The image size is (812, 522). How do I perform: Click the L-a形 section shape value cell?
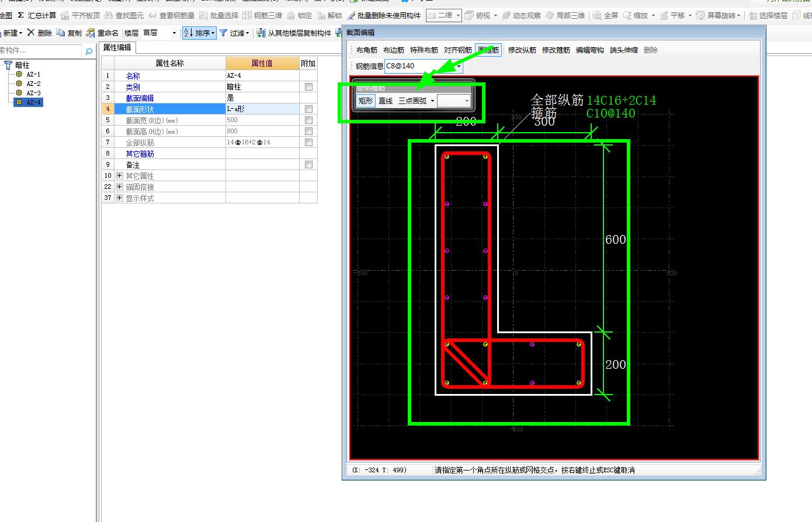pyautogui.click(x=262, y=109)
